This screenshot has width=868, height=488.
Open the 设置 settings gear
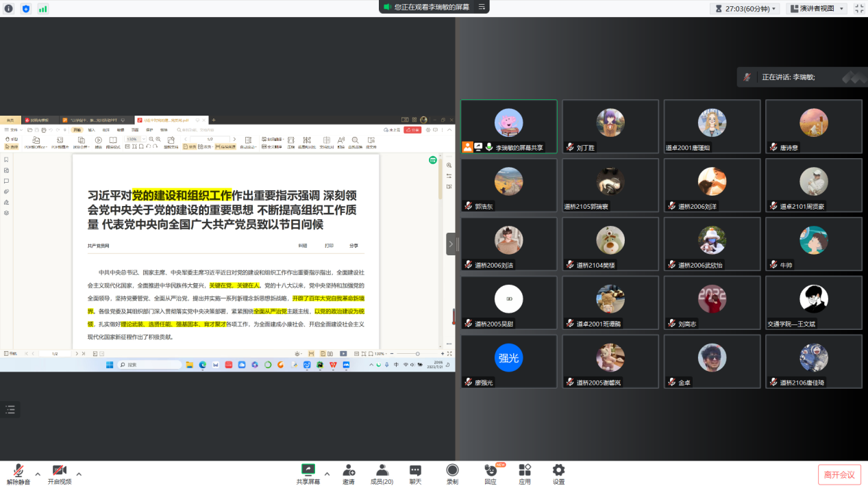pyautogui.click(x=558, y=472)
